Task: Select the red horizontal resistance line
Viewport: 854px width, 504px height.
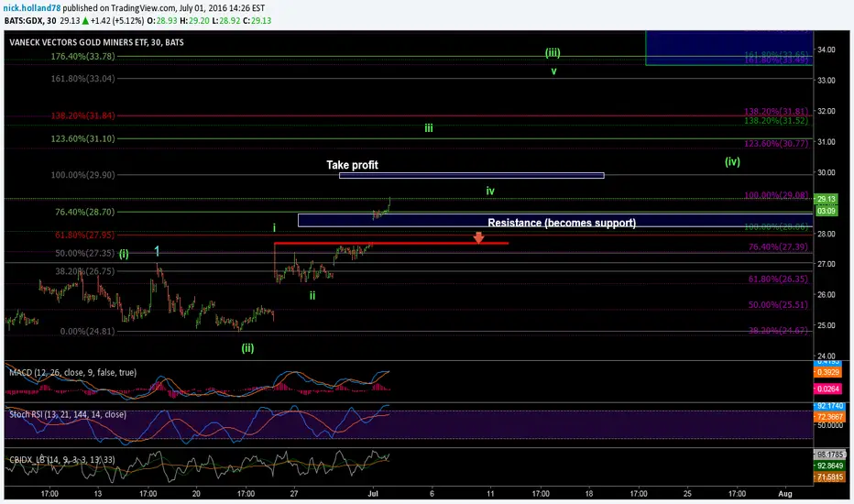Action: click(391, 243)
